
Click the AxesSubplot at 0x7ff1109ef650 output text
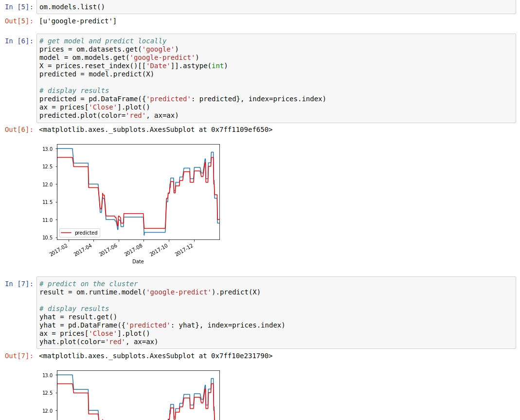[156, 129]
